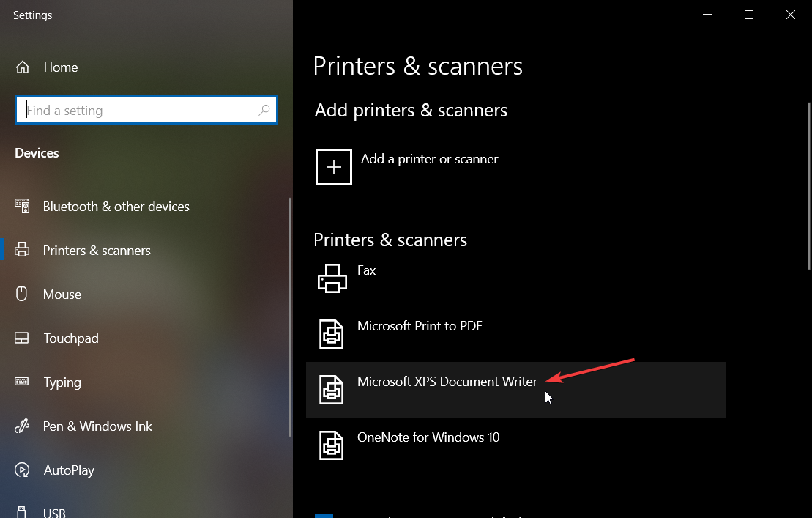Click the Microsoft XPS Document Writer icon

(x=332, y=390)
